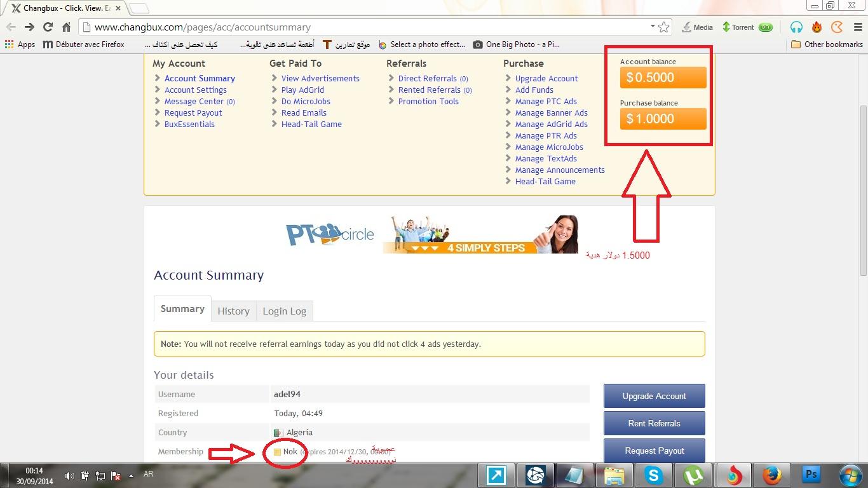Show hidden system tray icons arrow

[x=132, y=475]
